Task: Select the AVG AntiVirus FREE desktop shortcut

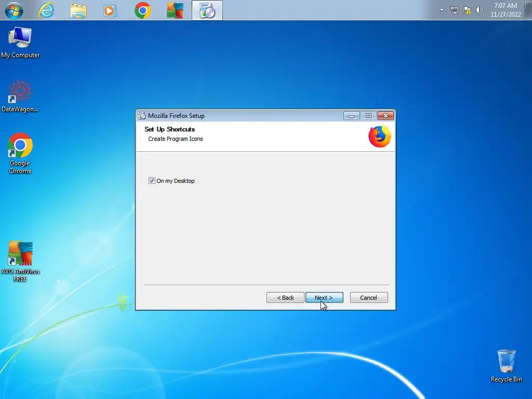Action: point(20,261)
